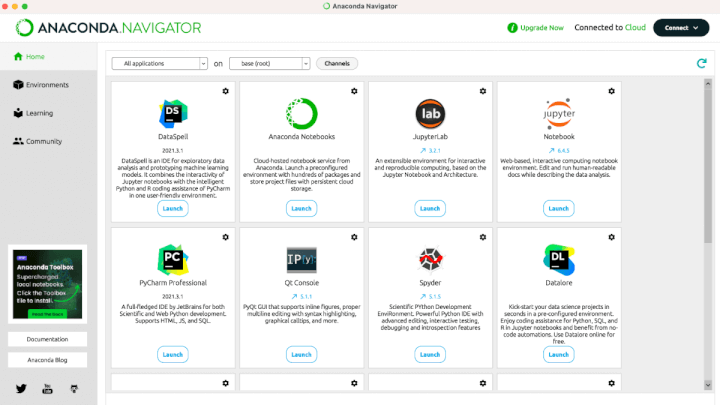This screenshot has width=720, height=405.
Task: Open Qt Console gear options
Action: 354,237
